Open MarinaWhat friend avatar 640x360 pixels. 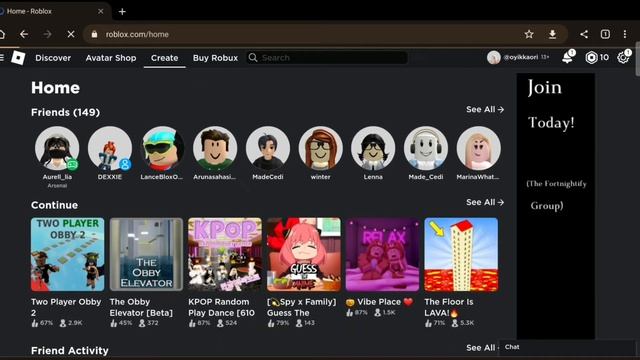tap(478, 148)
